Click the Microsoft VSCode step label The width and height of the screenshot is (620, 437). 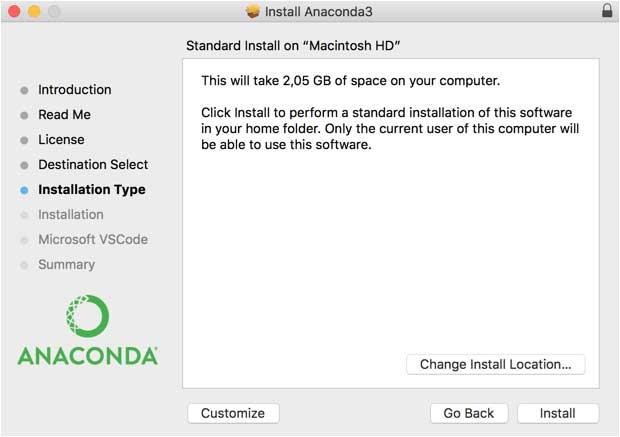tap(92, 240)
